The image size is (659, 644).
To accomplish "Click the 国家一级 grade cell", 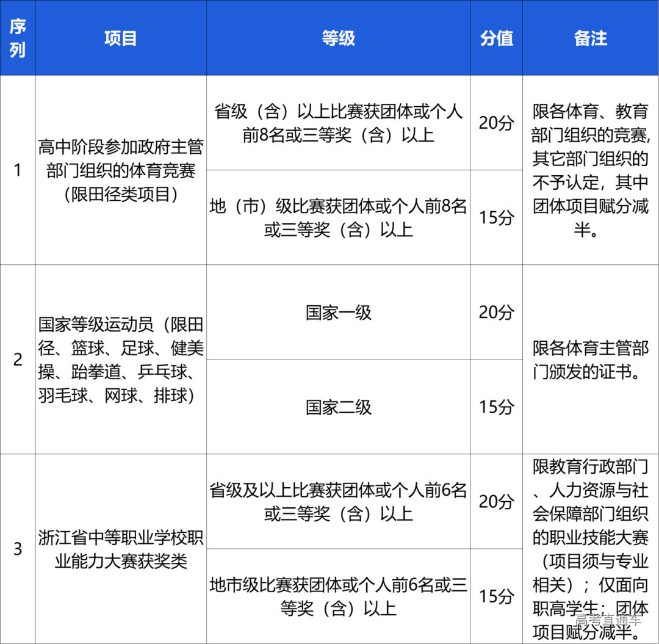I will [x=339, y=313].
